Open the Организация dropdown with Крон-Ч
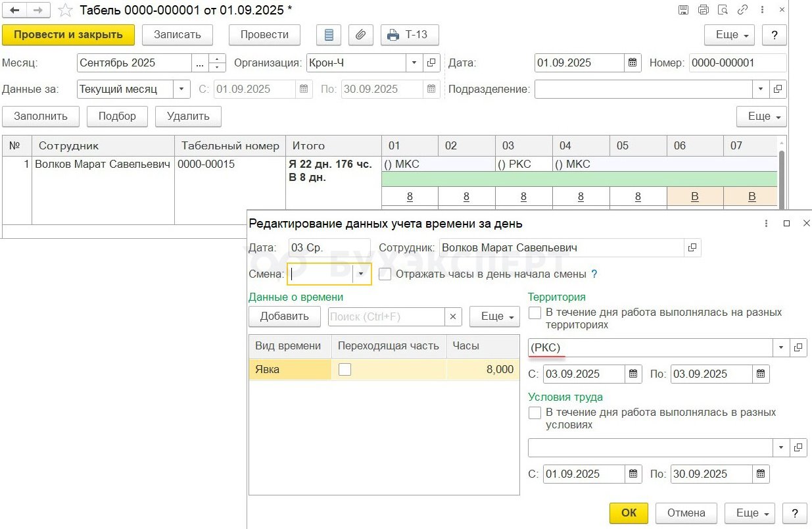 [414, 63]
